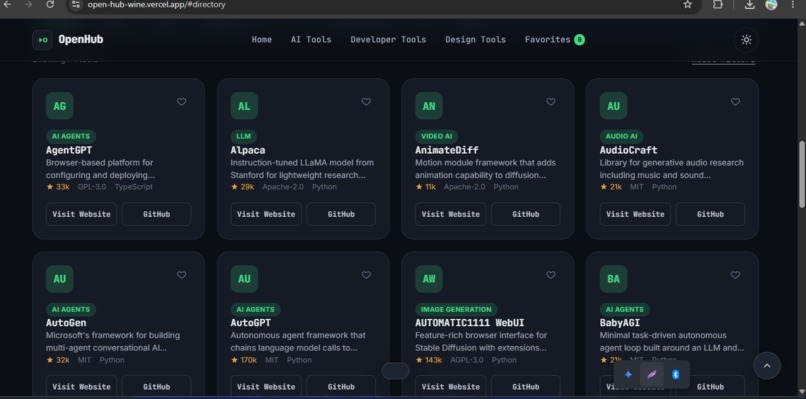Screen dimensions: 806x399
Task: Favorite AudioCraft with its heart icon
Action: pyautogui.click(x=735, y=102)
